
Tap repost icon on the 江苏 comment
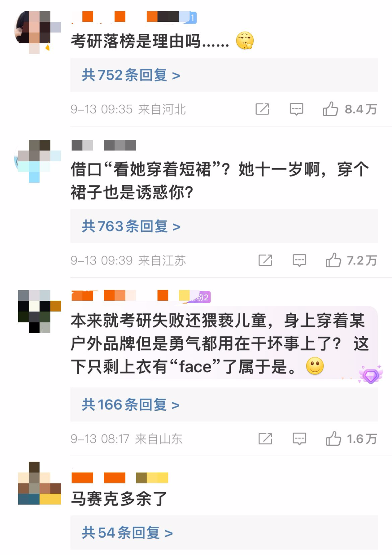[x=265, y=260]
